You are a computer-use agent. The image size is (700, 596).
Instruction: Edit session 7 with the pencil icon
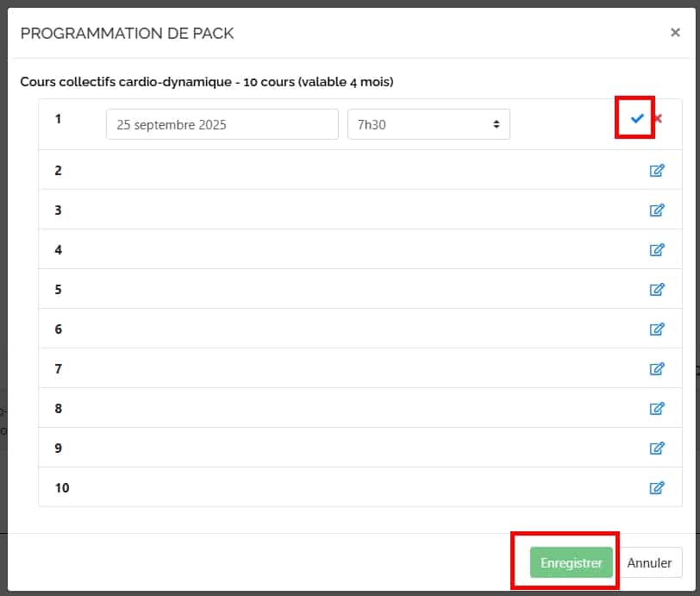(657, 369)
